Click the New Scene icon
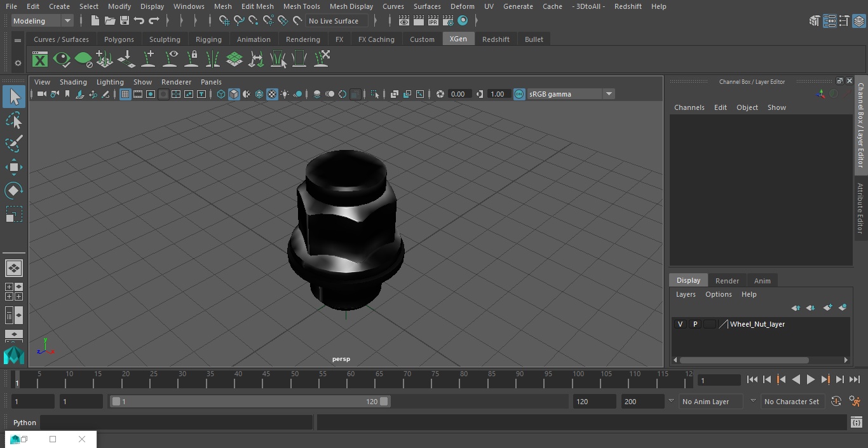Viewport: 868px width, 448px height. [x=95, y=21]
